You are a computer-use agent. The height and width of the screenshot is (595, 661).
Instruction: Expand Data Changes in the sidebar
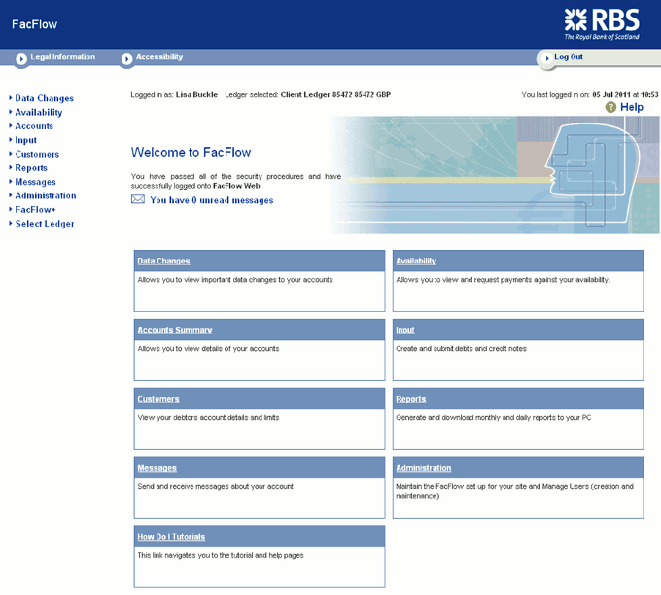coord(44,98)
